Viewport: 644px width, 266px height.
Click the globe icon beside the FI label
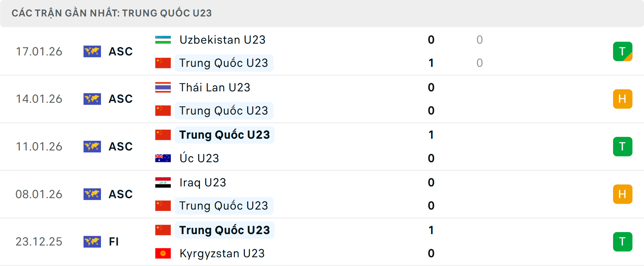click(x=92, y=242)
